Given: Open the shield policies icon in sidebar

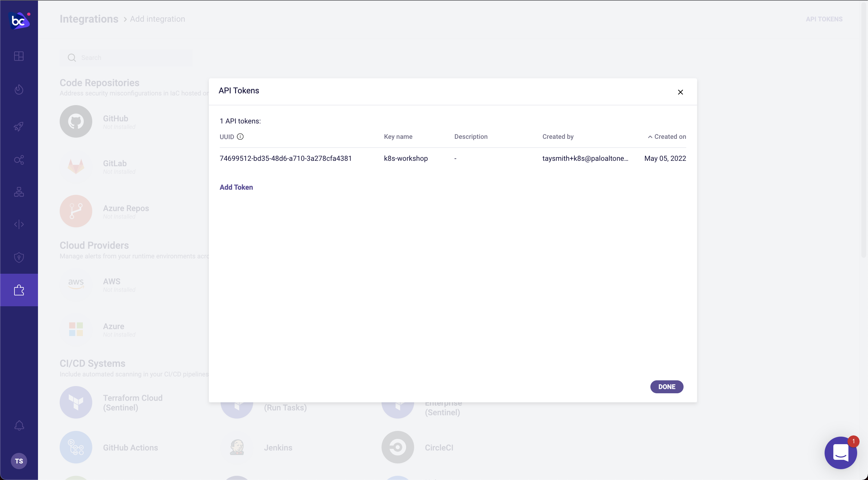Looking at the screenshot, I should [x=19, y=257].
